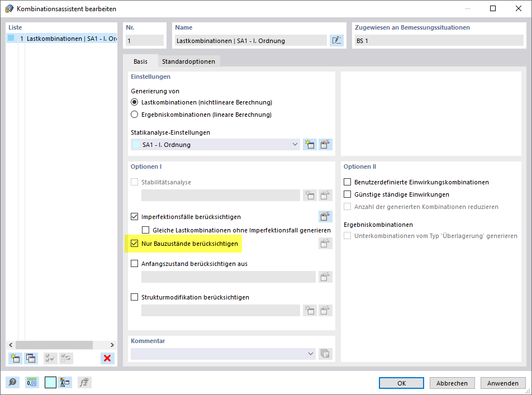This screenshot has width=532, height=395.
Task: Switch to Basis tab
Action: [x=140, y=61]
